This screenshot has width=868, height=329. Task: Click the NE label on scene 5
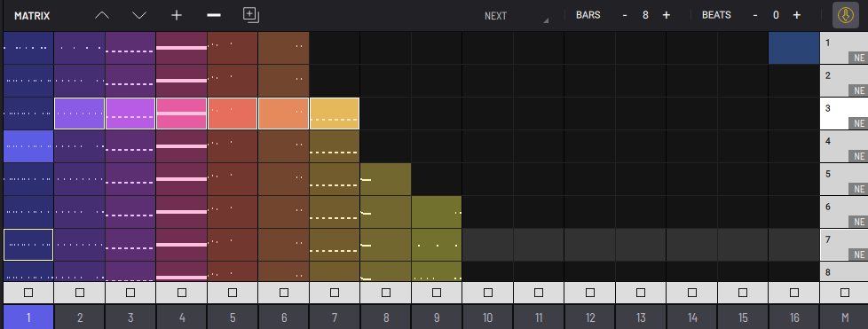[x=859, y=189]
